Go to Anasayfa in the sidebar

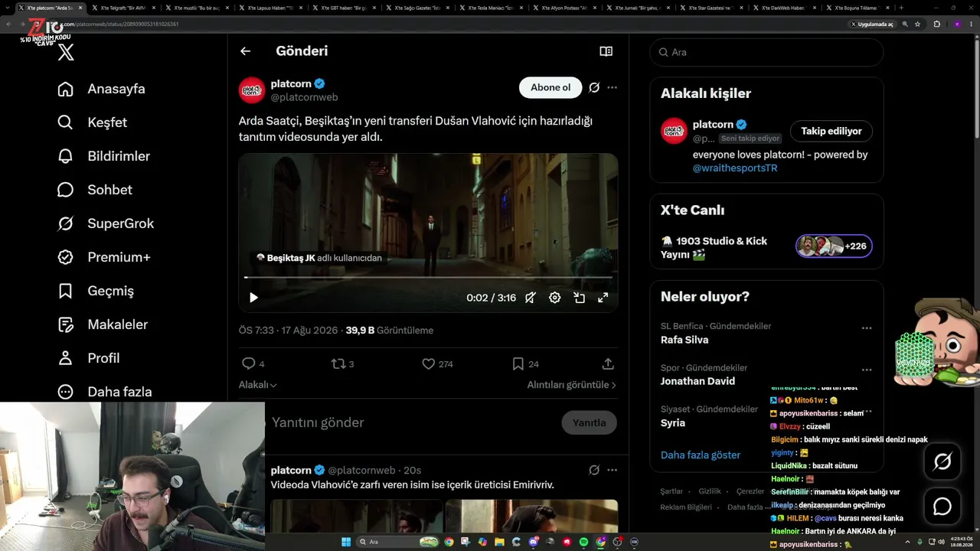pos(101,89)
